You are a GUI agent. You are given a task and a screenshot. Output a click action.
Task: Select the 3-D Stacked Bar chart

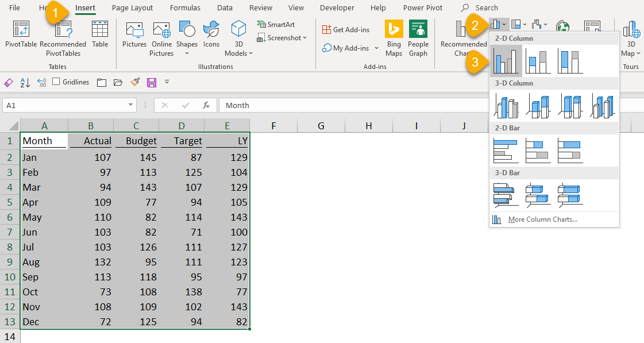pyautogui.click(x=538, y=195)
